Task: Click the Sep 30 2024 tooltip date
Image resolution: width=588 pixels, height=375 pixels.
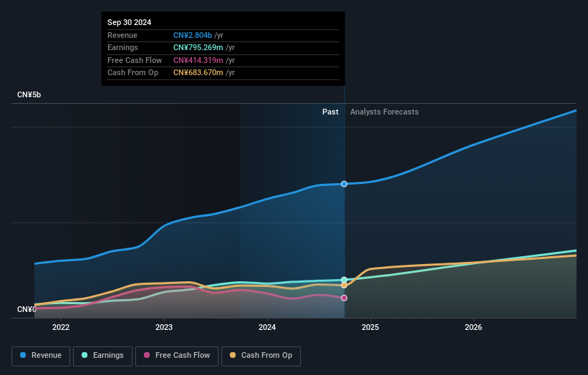Action: click(130, 22)
